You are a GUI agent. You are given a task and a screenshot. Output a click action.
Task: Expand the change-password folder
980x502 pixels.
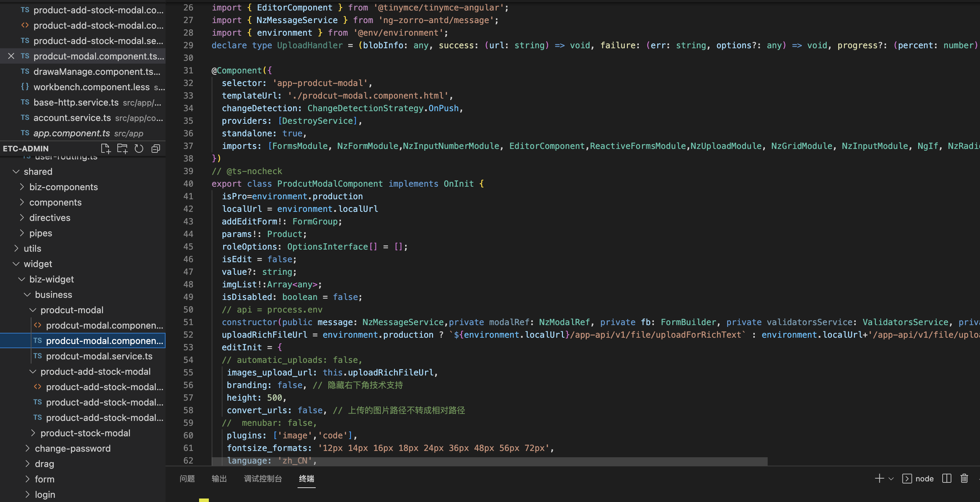[x=27, y=448]
